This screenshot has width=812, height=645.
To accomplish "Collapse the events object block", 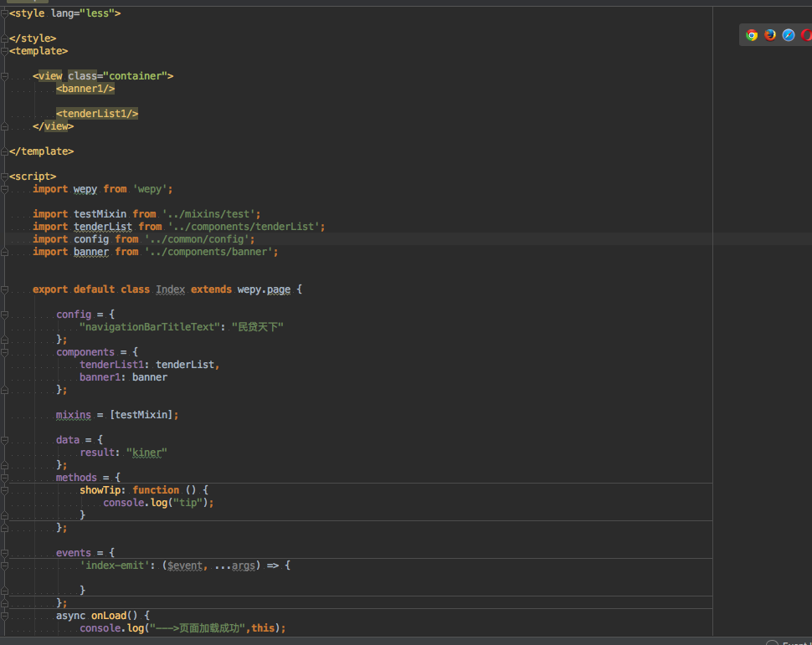I will (4, 552).
